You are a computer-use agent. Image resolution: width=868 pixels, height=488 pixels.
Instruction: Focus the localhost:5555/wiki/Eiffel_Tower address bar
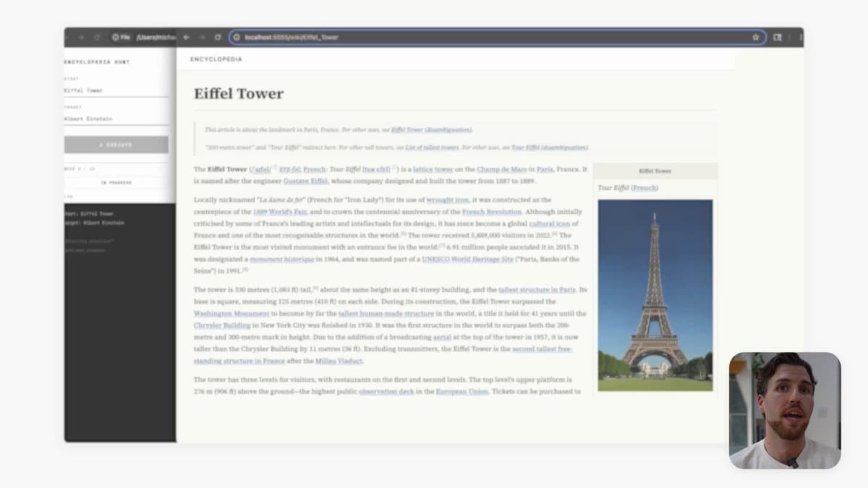497,37
